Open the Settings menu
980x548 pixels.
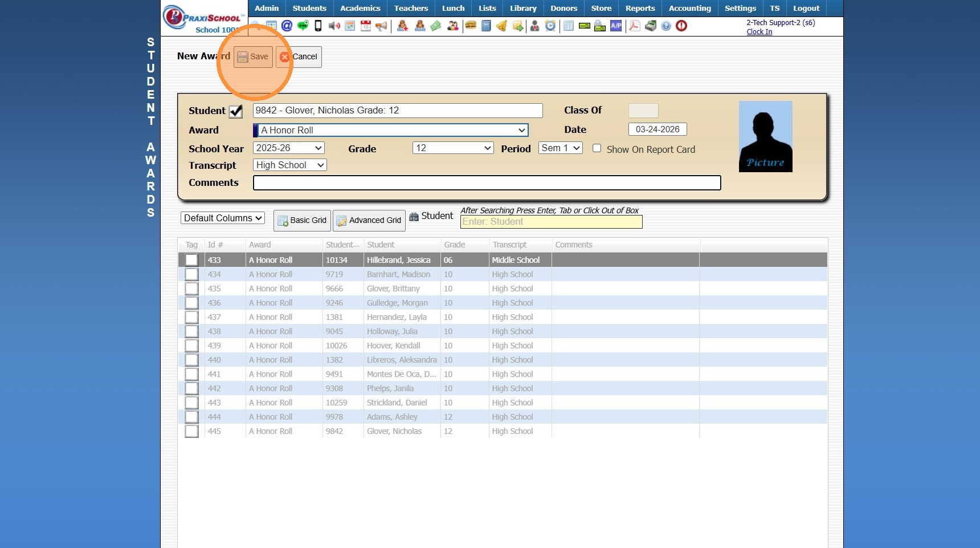click(740, 8)
